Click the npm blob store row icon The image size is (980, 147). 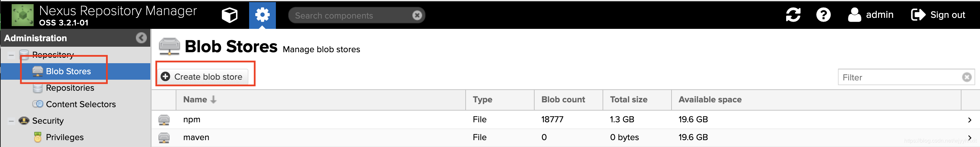click(164, 120)
